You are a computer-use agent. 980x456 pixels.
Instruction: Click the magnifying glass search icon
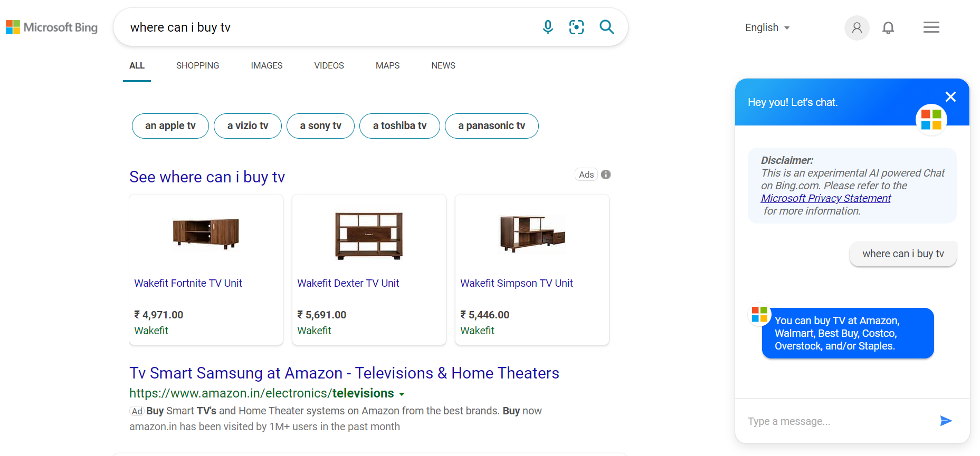607,27
